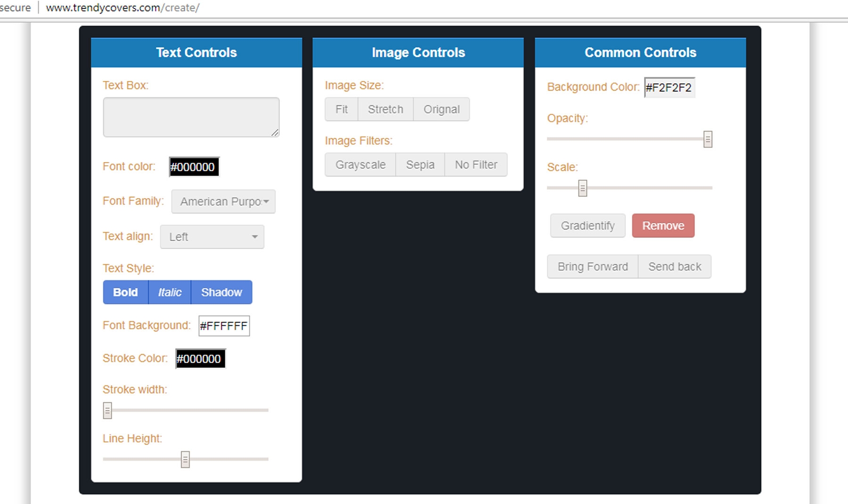Toggle Italic text style
This screenshot has width=848, height=504.
pos(170,292)
